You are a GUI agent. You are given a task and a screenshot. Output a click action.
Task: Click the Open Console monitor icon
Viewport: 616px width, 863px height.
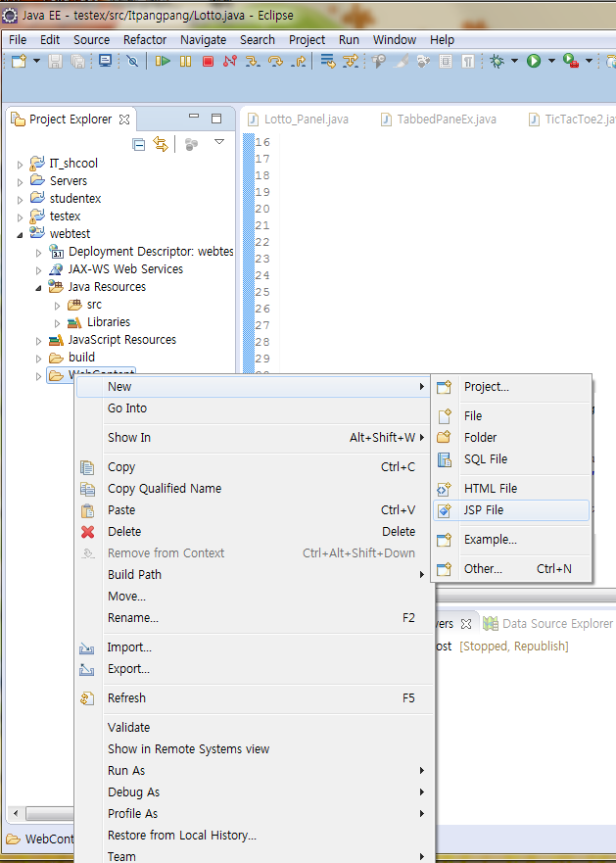[x=105, y=61]
